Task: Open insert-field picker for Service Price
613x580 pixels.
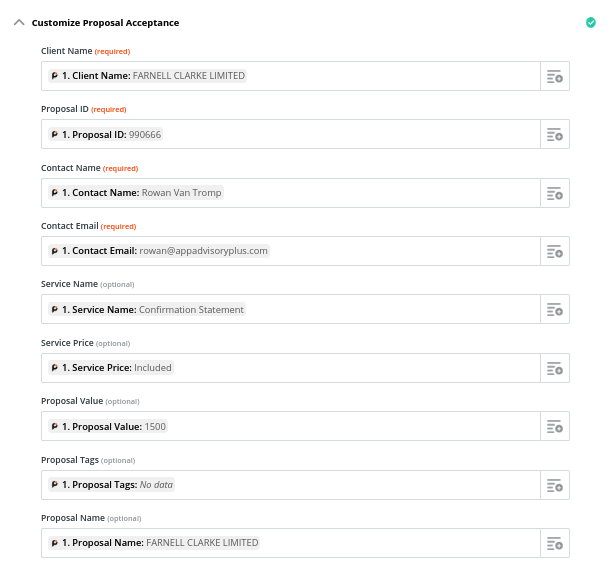Action: [x=555, y=368]
